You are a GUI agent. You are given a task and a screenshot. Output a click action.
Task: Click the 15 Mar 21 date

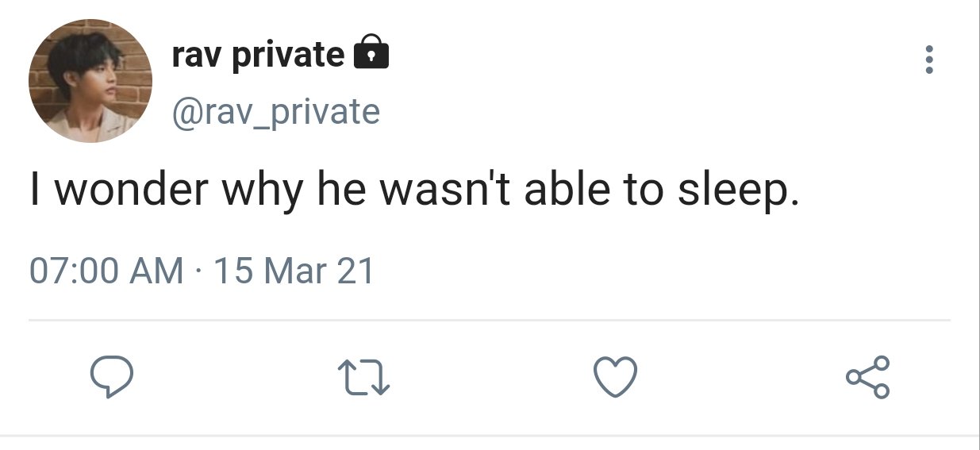294,272
